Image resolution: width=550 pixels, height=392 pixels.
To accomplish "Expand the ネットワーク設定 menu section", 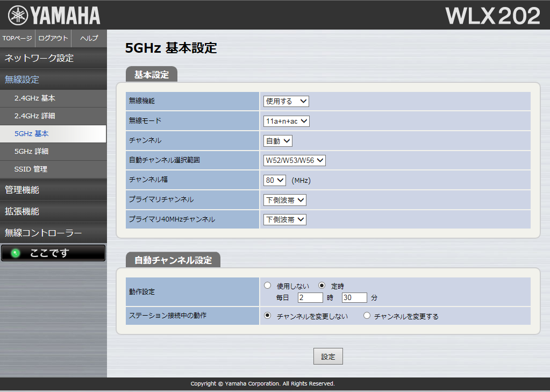I will click(x=39, y=58).
